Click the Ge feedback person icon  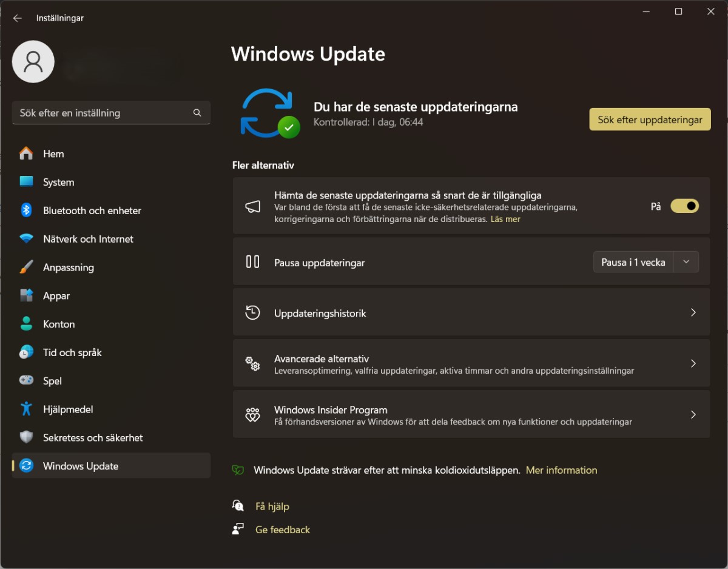click(238, 530)
